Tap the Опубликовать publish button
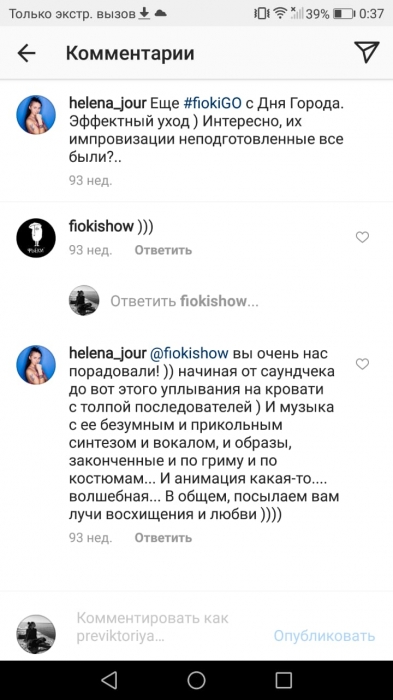The width and height of the screenshot is (393, 700). pyautogui.click(x=324, y=635)
